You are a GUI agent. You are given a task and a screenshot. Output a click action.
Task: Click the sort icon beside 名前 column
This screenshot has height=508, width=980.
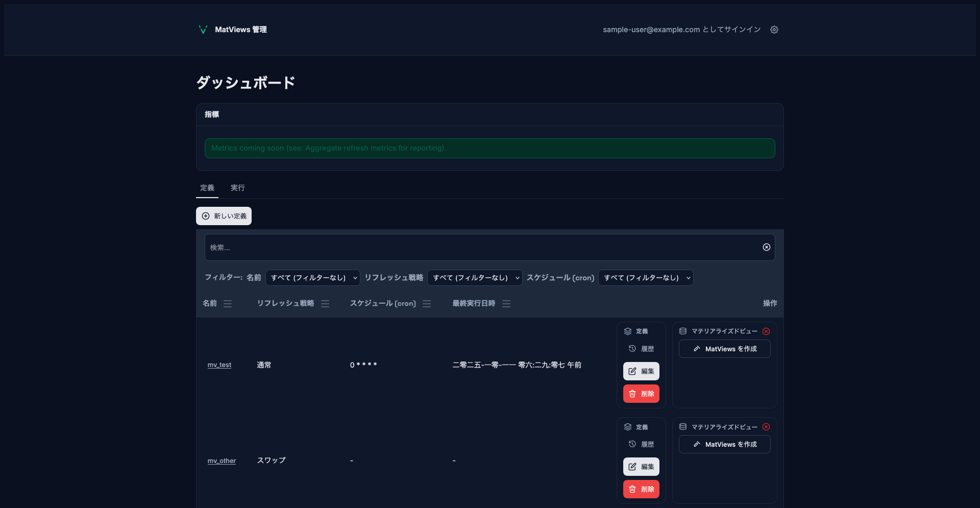pos(228,304)
